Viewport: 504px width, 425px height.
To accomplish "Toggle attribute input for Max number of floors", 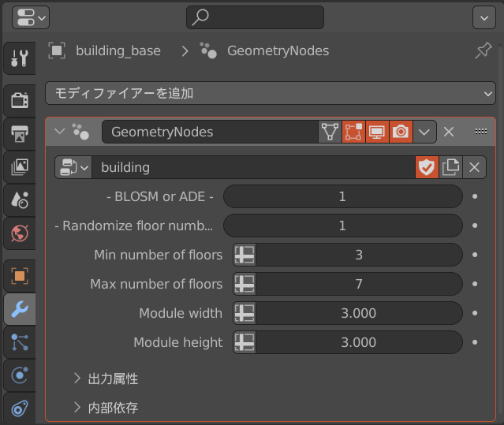I will pos(245,284).
